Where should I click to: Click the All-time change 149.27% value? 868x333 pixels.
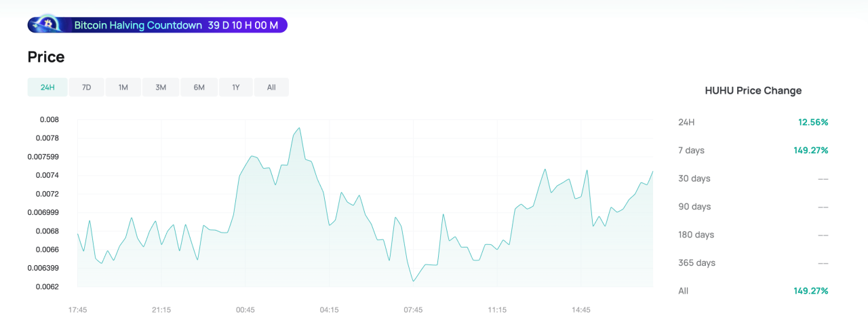tap(811, 291)
